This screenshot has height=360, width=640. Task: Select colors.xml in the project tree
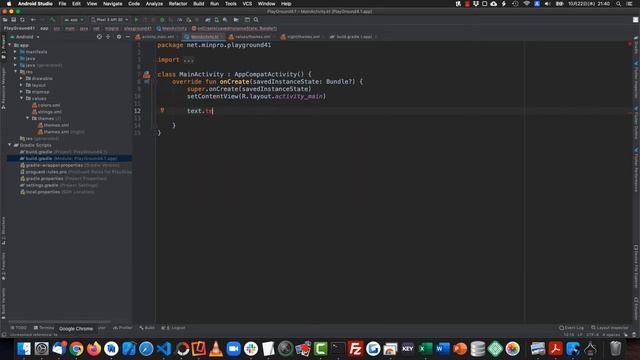coord(47,105)
